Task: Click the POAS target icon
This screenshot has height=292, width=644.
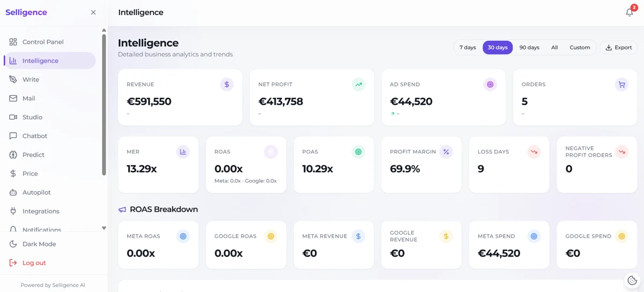Action: pos(358,152)
